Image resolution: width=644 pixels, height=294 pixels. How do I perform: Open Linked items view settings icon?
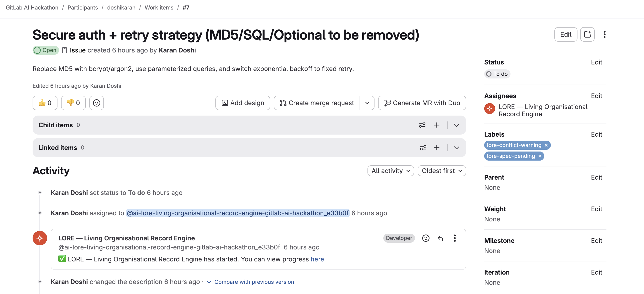(422, 148)
